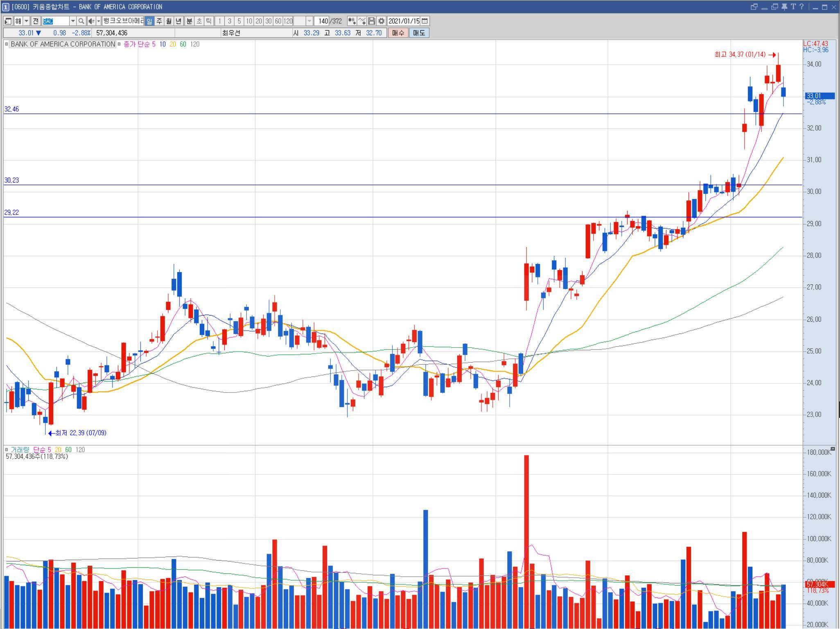The height and width of the screenshot is (629, 840).
Task: Expand the BAC ticker code dropdown
Action: coord(73,21)
